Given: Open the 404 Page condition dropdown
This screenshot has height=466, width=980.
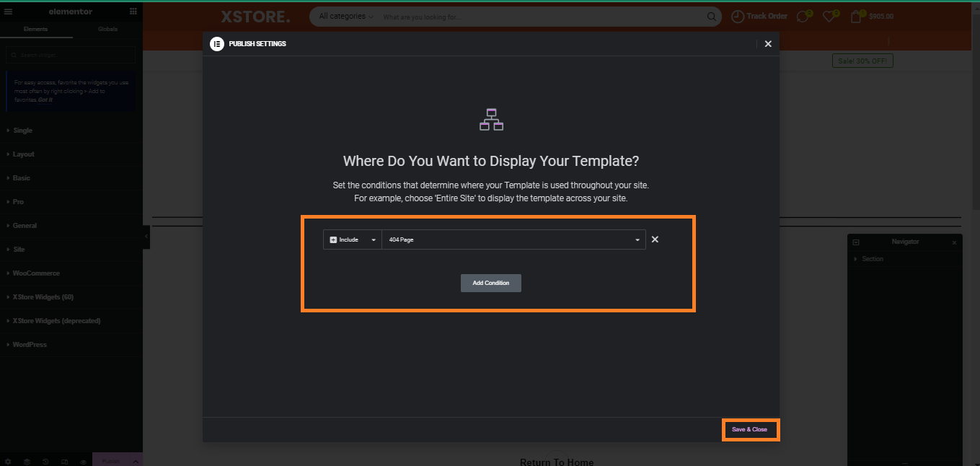Looking at the screenshot, I should click(513, 239).
